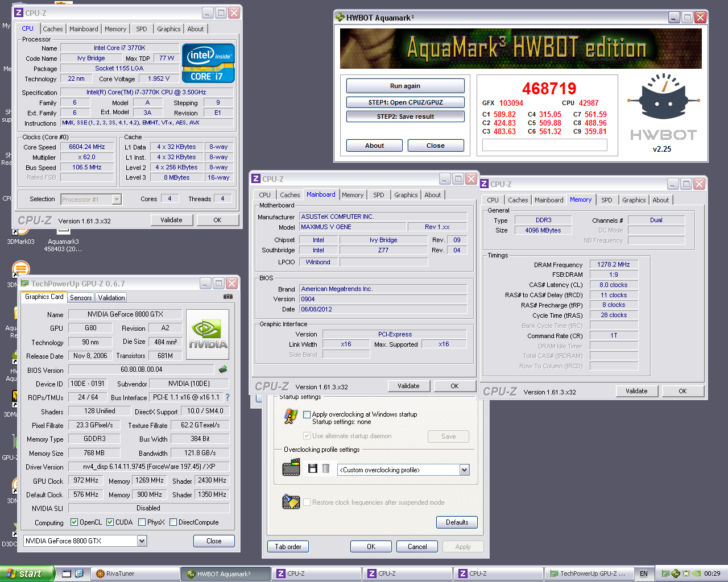Click the Intel Core i7 logo in CPU-Z
The width and height of the screenshot is (728, 582).
[208, 63]
